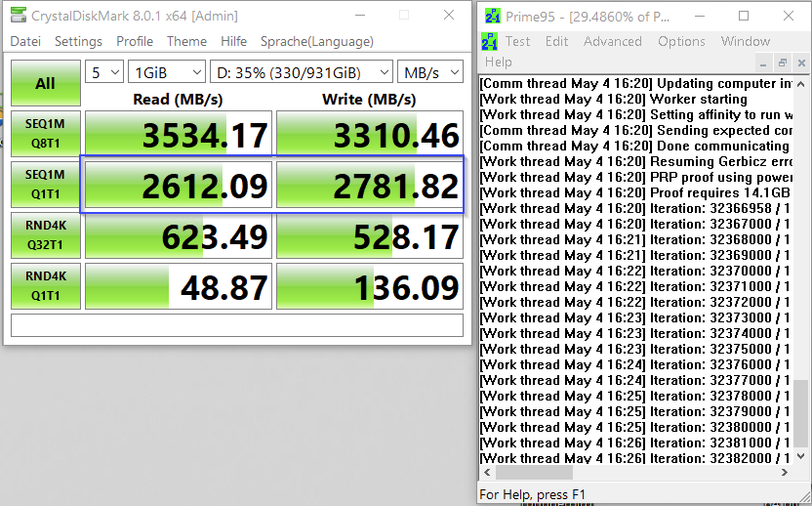This screenshot has height=506, width=812.
Task: Click the log line with Iteration: 32366958
Action: pyautogui.click(x=636, y=208)
